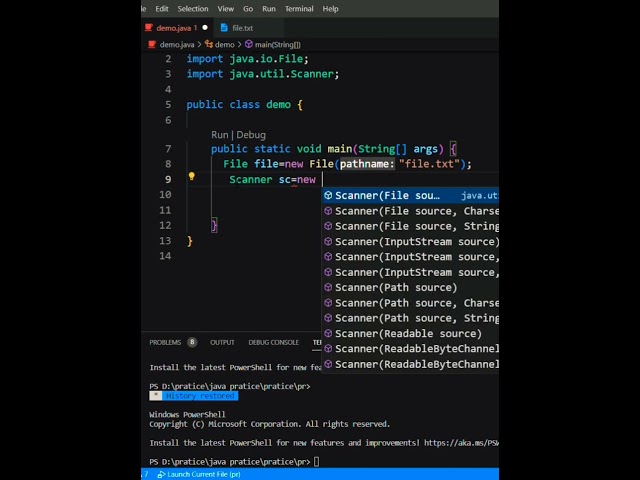Select the Scanner(Path source) suggestion
640x480 pixels.
(410, 287)
